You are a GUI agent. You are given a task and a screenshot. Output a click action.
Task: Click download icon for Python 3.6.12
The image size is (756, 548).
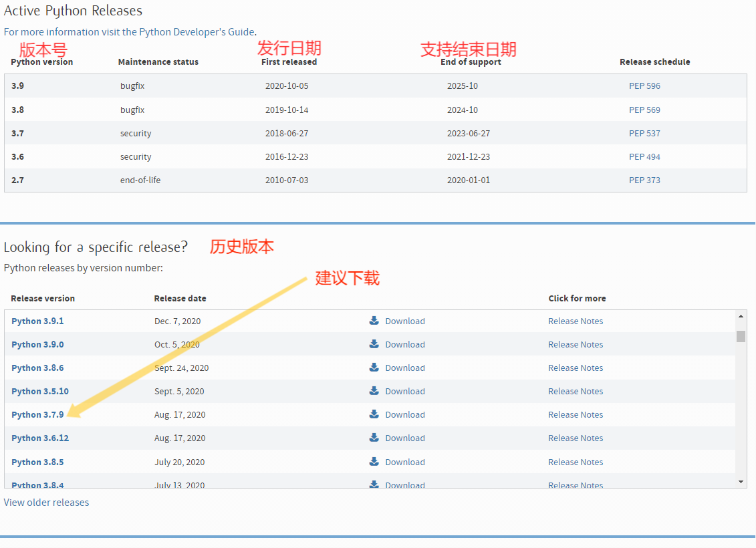[374, 438]
